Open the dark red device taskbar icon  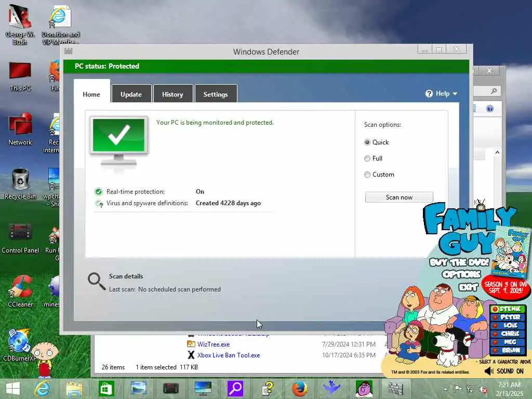(x=170, y=389)
